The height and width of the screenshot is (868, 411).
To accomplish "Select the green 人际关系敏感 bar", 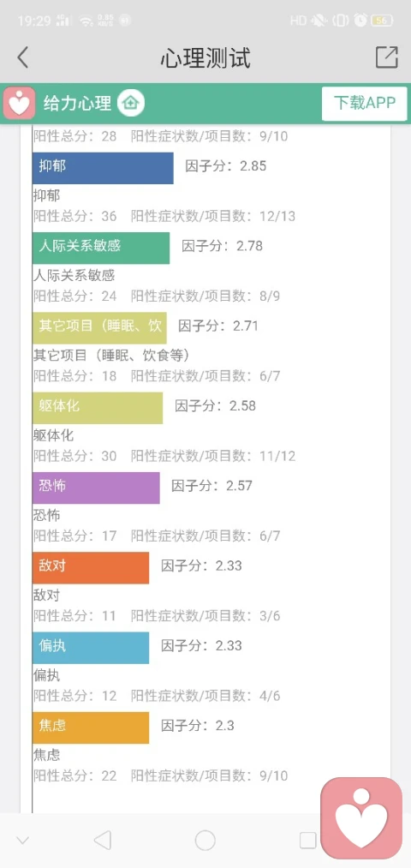I will (101, 248).
